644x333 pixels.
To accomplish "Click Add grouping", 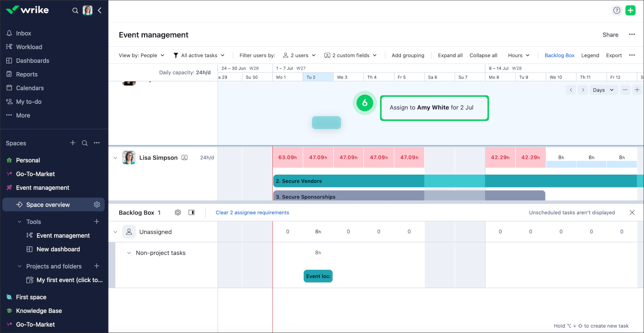I will click(408, 55).
